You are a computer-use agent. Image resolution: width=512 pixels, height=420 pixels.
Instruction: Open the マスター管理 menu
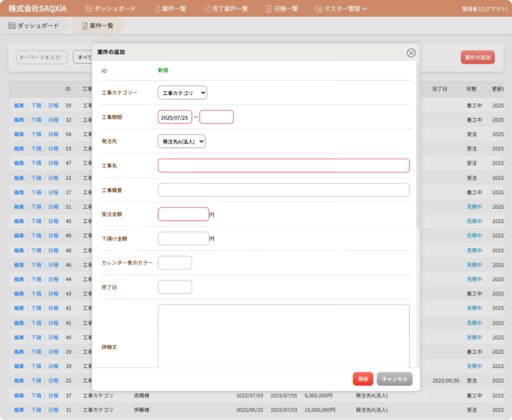[x=341, y=9]
